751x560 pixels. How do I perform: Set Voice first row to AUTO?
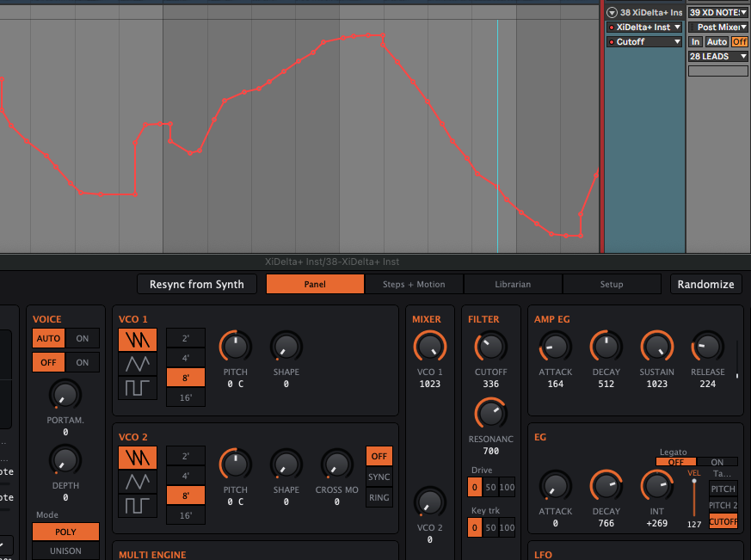[48, 338]
